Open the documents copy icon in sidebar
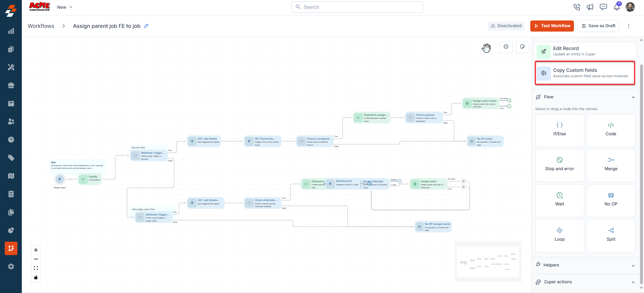 [11, 212]
